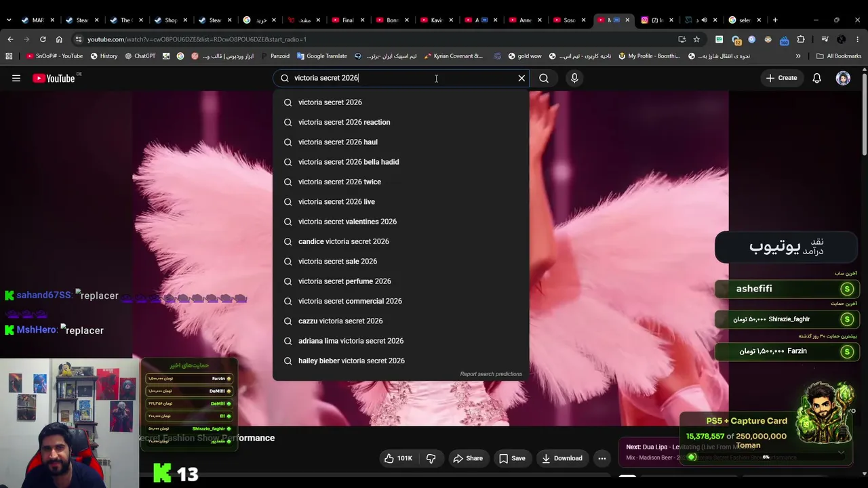
Task: Open a new browser tab
Action: coord(775,20)
